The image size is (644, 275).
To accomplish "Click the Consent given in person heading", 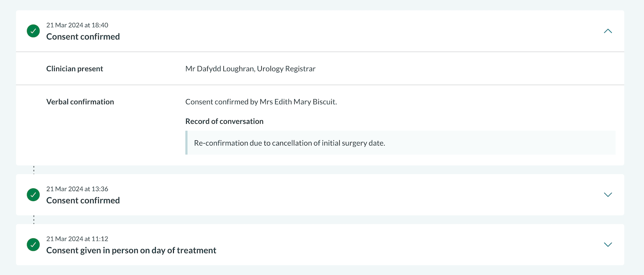I will pyautogui.click(x=131, y=250).
